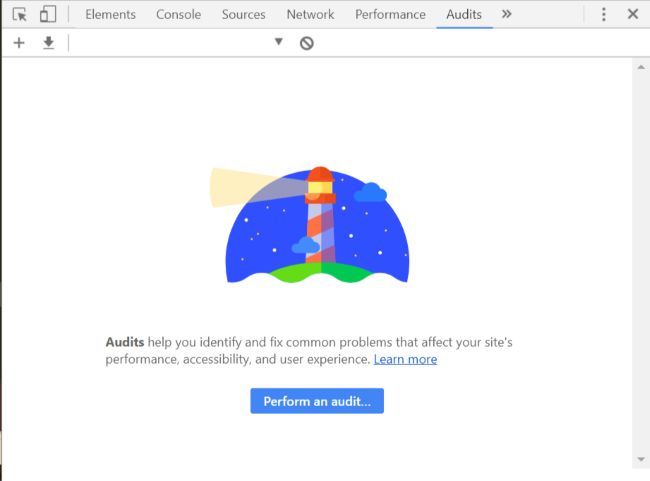Click the Perform an audit button

coord(317,401)
